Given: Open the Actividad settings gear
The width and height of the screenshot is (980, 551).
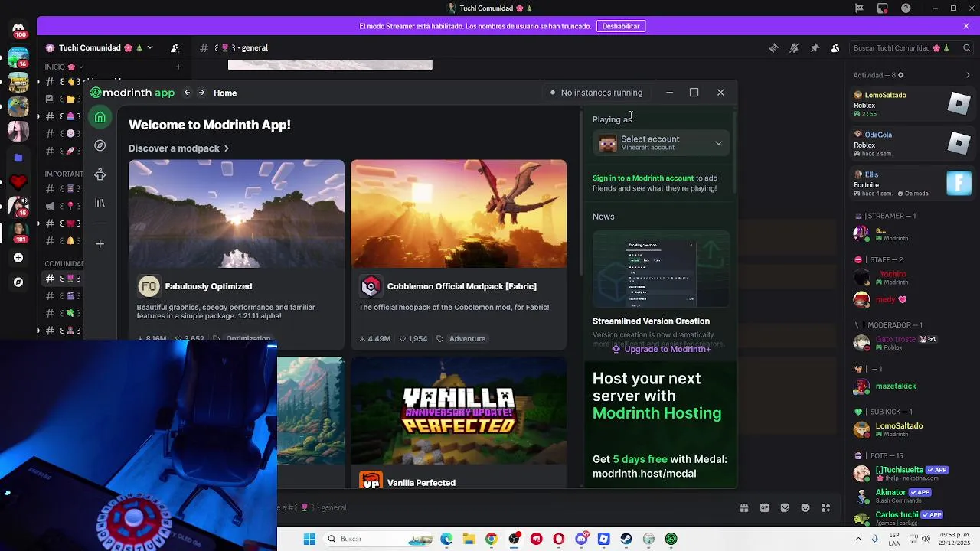Looking at the screenshot, I should coord(900,75).
